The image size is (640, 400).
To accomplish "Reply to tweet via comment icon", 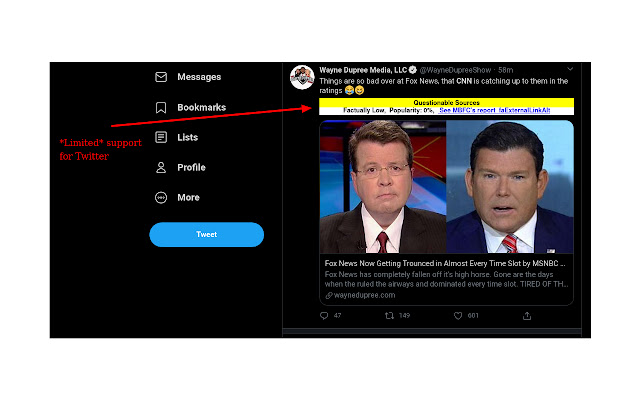I will click(324, 316).
